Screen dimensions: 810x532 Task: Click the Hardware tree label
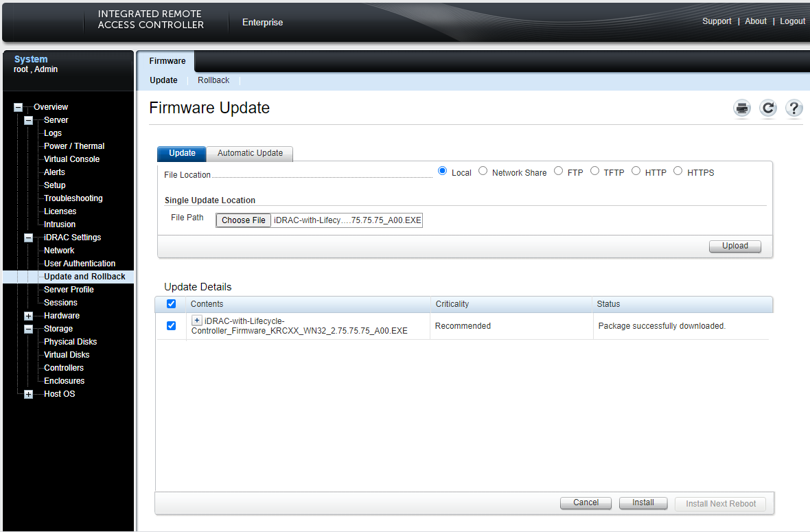(62, 316)
